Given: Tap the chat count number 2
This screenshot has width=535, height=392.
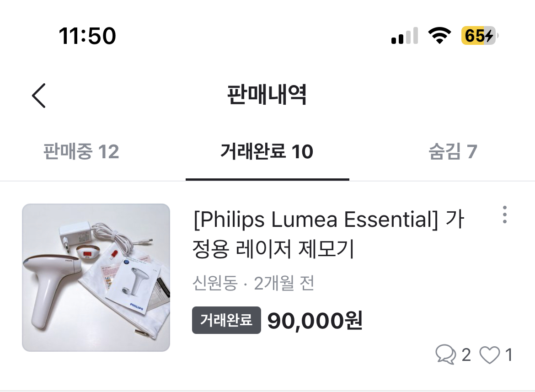Looking at the screenshot, I should [466, 355].
